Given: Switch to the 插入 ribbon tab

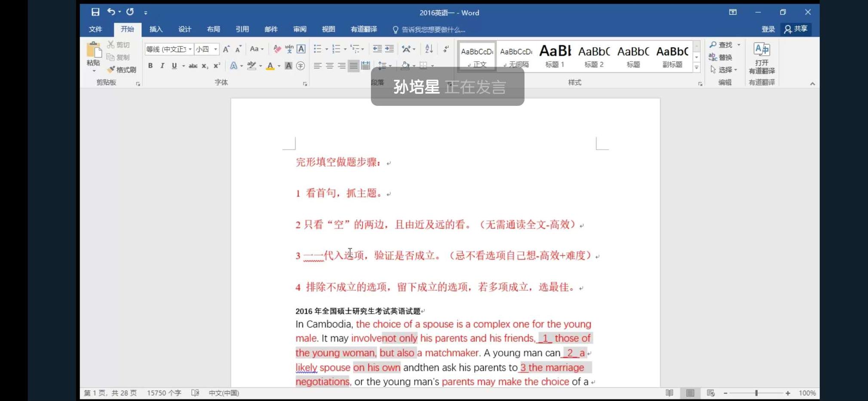Looking at the screenshot, I should (x=156, y=29).
